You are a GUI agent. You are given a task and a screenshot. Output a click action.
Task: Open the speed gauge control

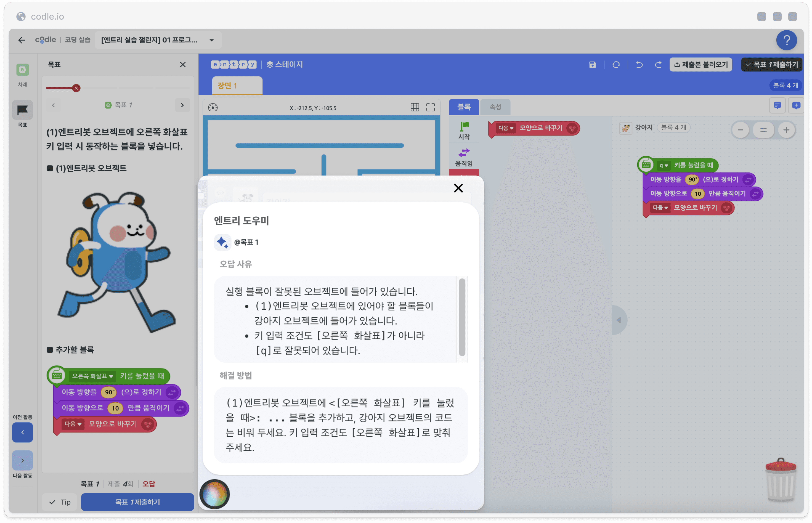pyautogui.click(x=213, y=107)
